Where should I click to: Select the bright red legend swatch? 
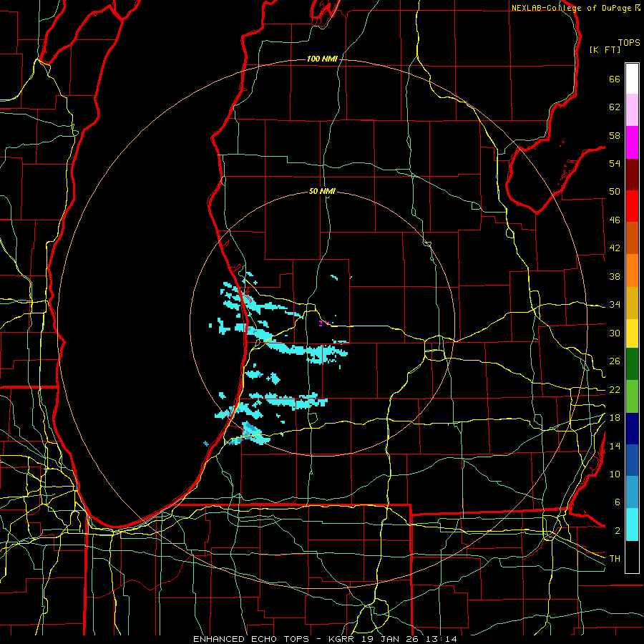coord(632,206)
